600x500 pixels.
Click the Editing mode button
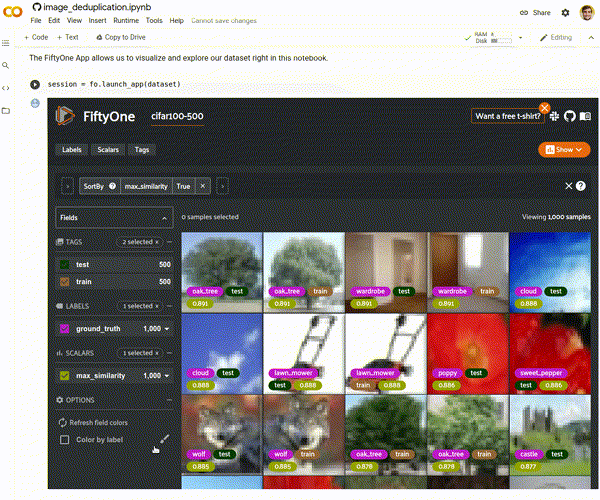point(556,37)
